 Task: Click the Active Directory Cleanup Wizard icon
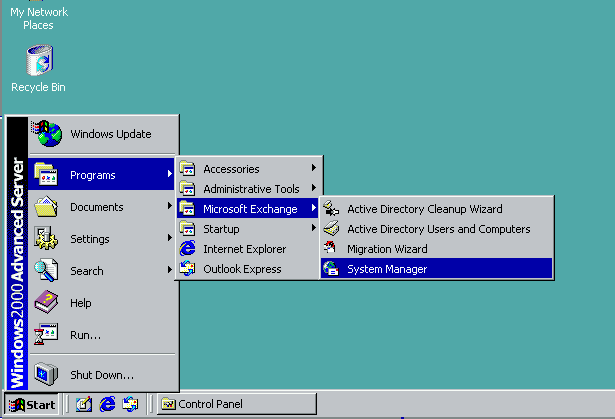click(x=331, y=208)
